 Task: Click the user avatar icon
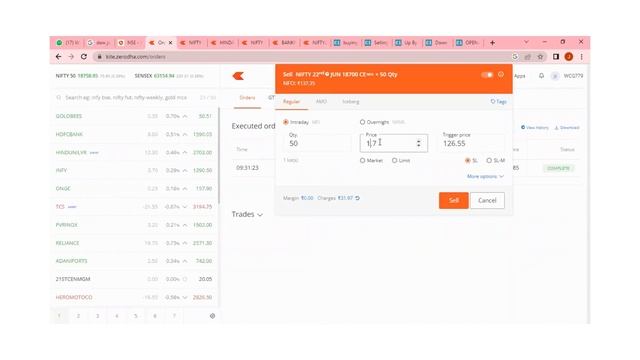(555, 76)
